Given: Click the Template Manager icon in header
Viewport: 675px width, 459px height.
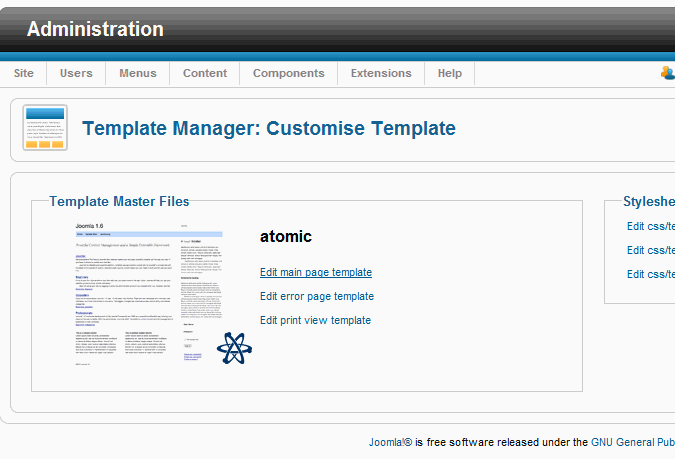Looking at the screenshot, I should coord(45,128).
